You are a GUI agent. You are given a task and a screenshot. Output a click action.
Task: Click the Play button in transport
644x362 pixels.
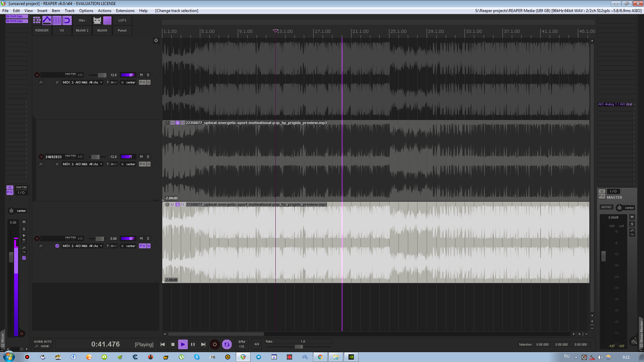tap(183, 344)
